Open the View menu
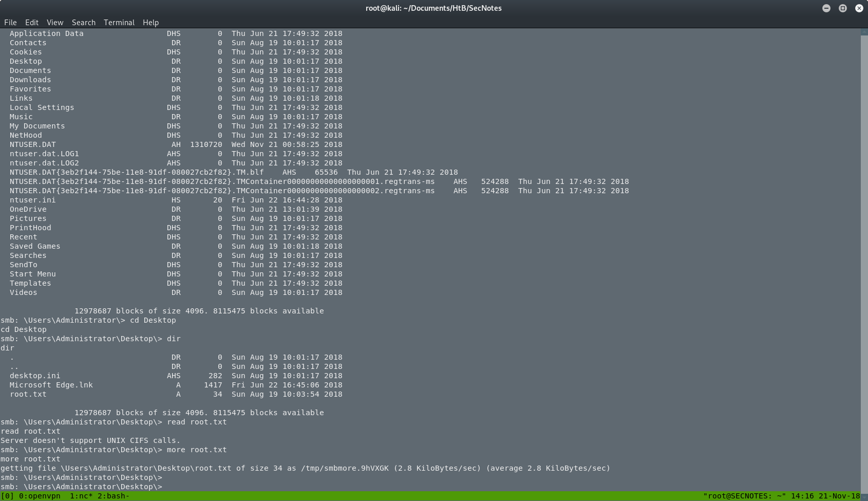Viewport: 868px width, 501px height. 54,22
